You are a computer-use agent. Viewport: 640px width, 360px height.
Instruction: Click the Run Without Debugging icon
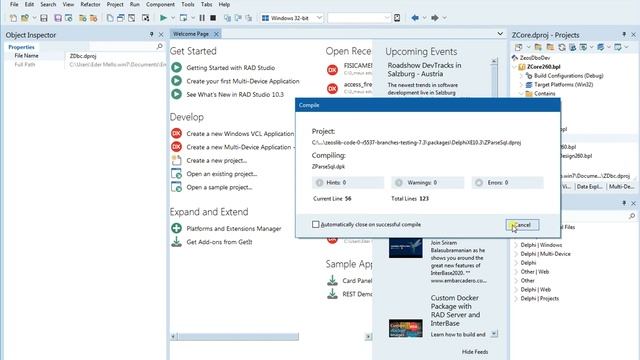(x=183, y=18)
